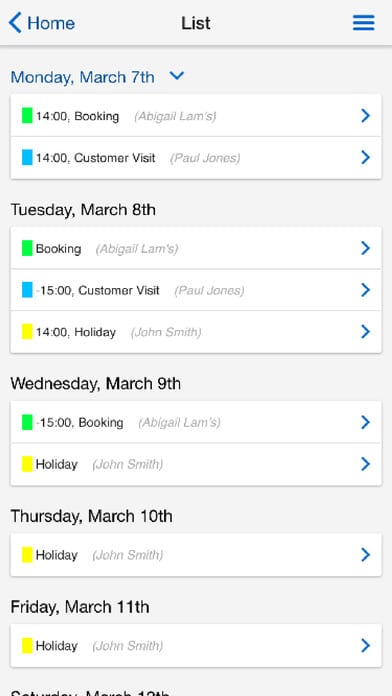The image size is (392, 696).
Task: Click chevron on Wednesday's -15:00 Booking
Action: point(365,422)
